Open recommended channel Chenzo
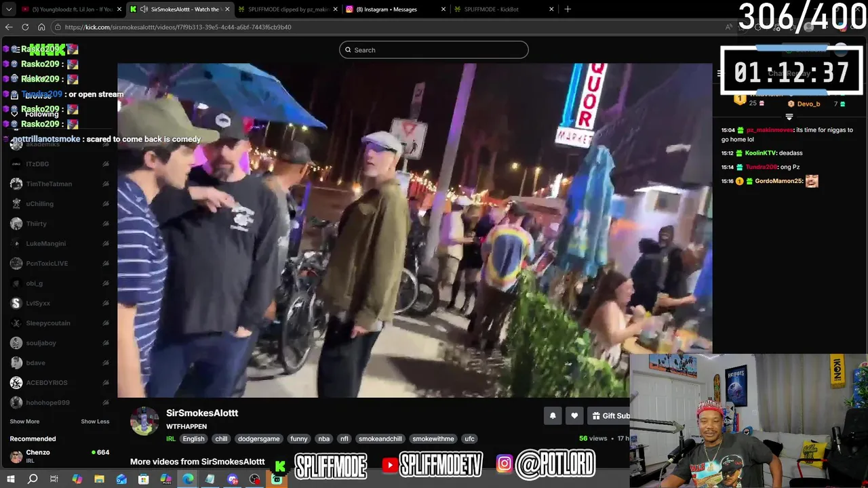Screen dimensions: 868x488 59,456
